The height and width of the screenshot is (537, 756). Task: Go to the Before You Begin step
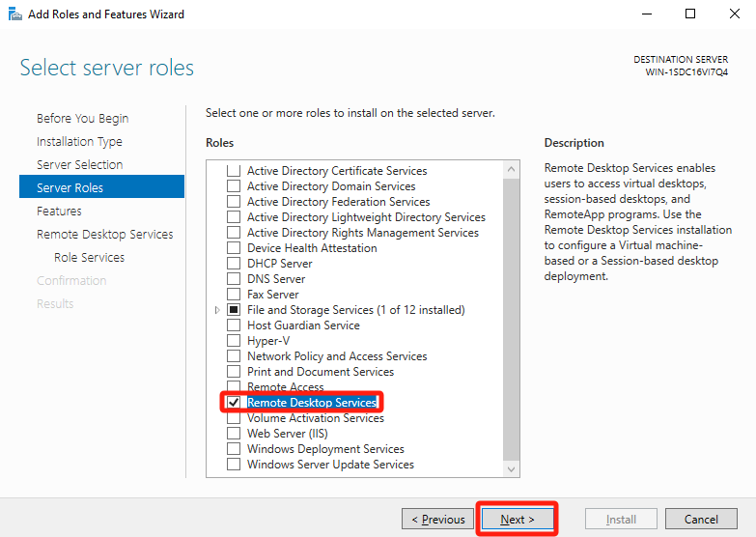click(82, 119)
